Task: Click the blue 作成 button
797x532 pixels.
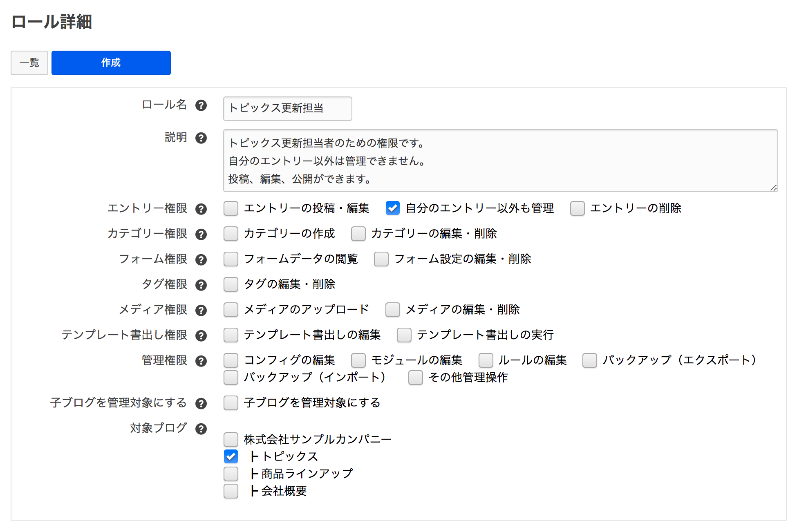Action: [111, 63]
